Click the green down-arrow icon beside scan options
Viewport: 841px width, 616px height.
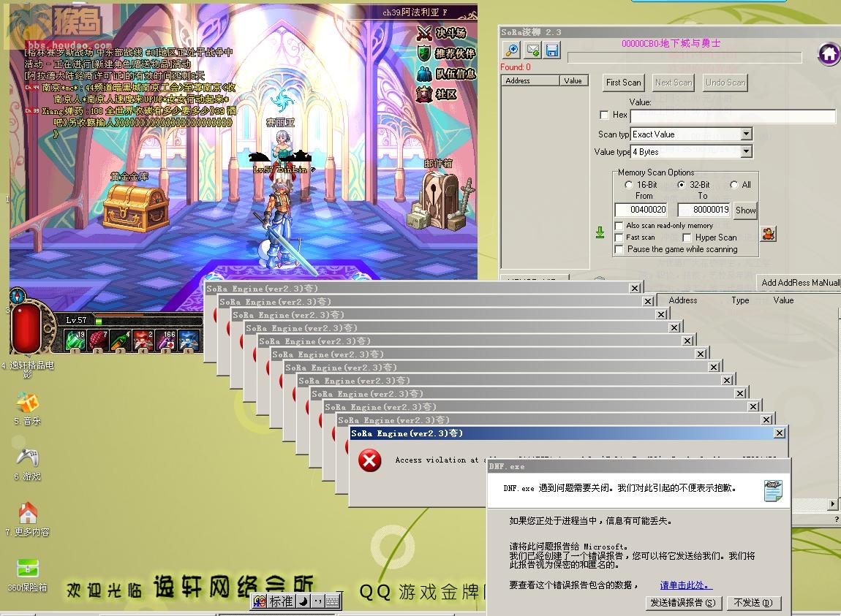[x=600, y=232]
